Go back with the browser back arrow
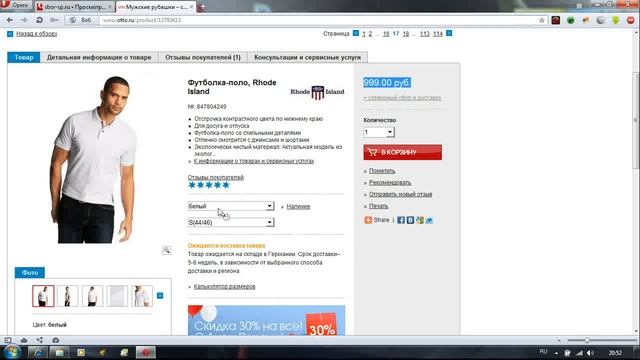Viewport: 640px width, 360px height. coord(10,20)
